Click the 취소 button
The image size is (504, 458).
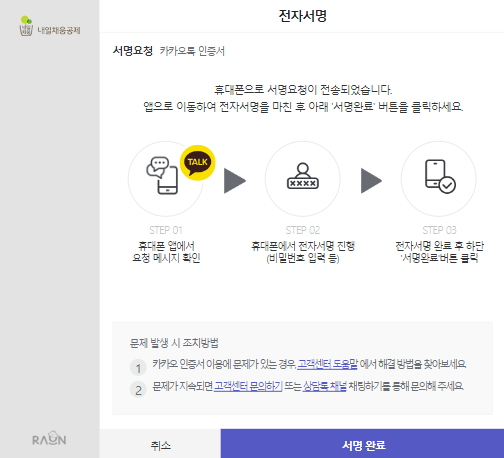(160, 444)
